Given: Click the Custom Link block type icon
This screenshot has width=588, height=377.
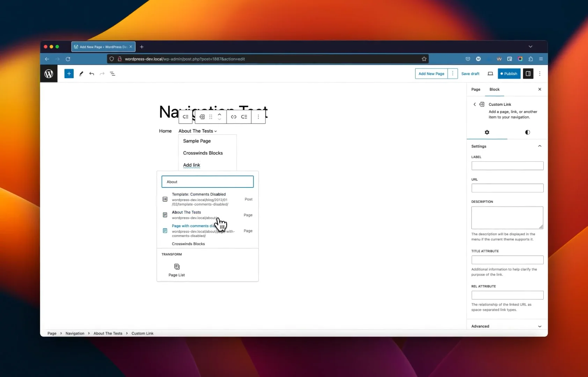Looking at the screenshot, I should (202, 117).
